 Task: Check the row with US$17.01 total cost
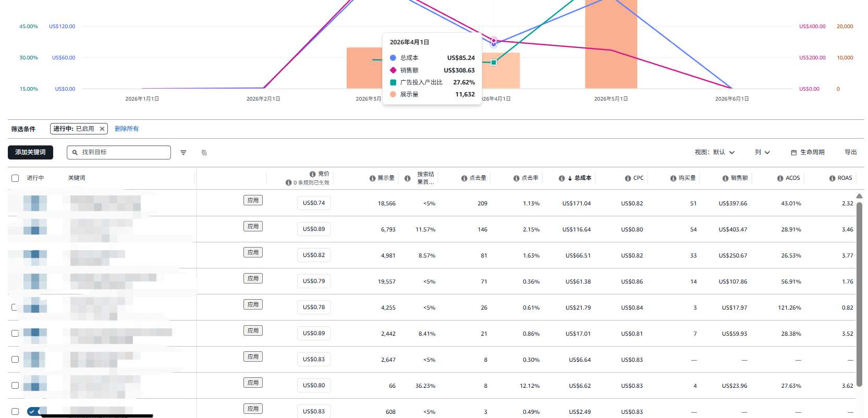click(15, 334)
